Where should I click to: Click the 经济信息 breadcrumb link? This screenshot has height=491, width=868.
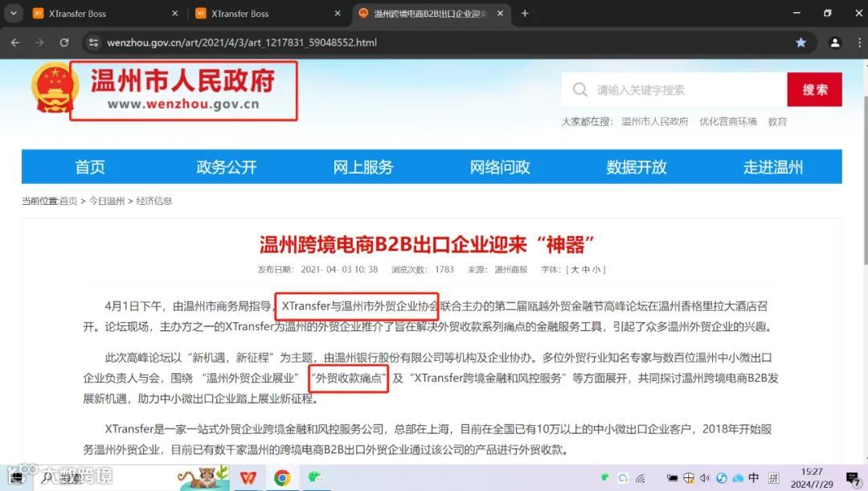pos(154,201)
